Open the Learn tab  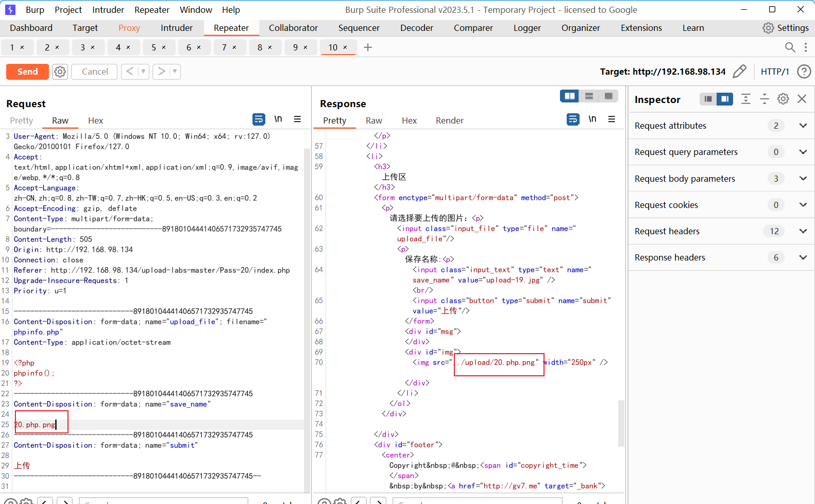coord(693,28)
